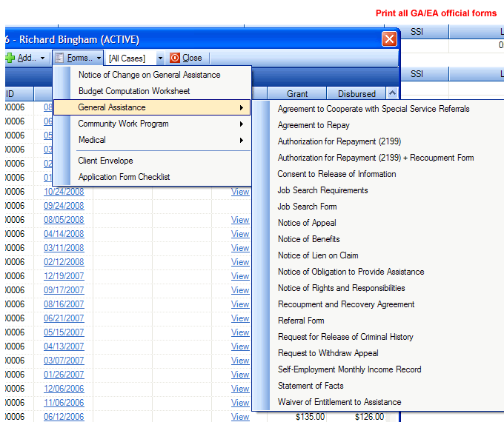Select Notice of Appeal

307,223
